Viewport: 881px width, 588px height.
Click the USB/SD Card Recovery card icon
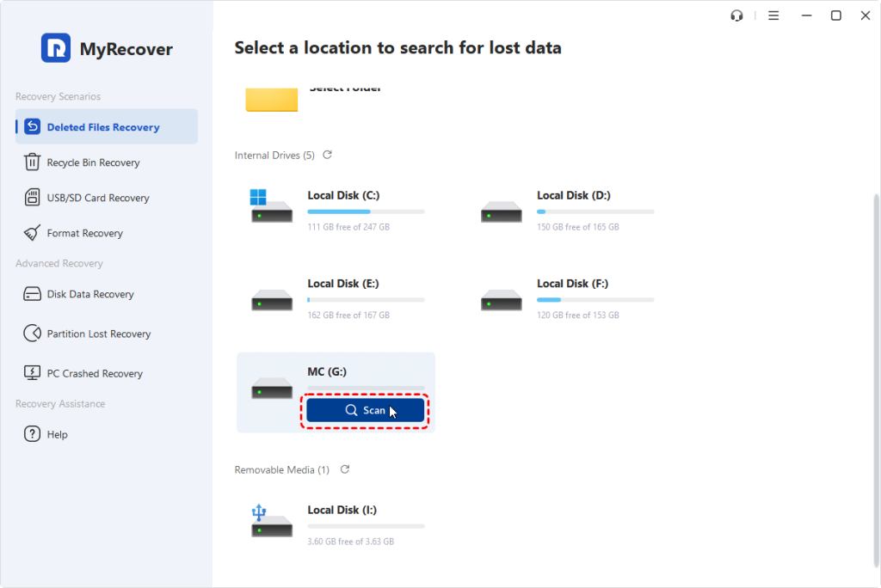(32, 198)
